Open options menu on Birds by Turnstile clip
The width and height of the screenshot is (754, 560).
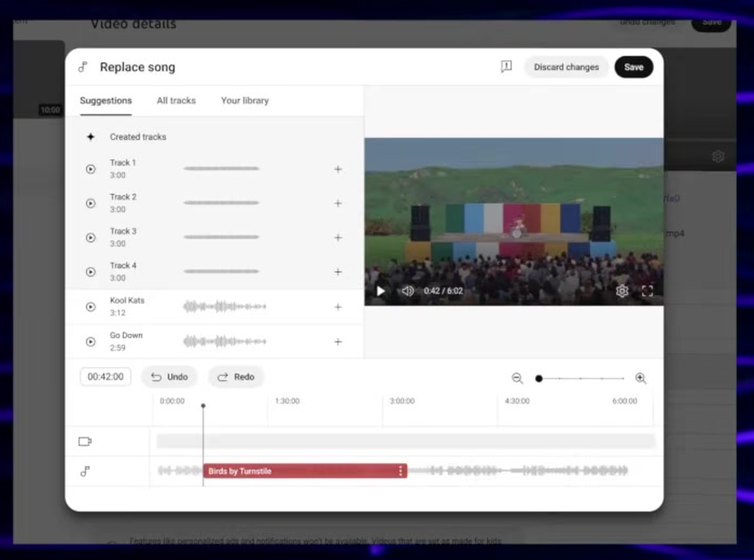tap(400, 471)
